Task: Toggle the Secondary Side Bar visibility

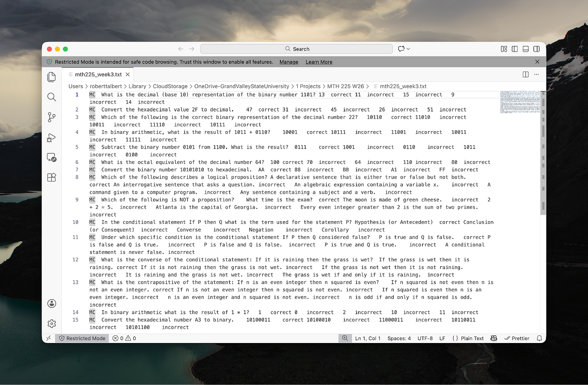Action: (x=536, y=49)
